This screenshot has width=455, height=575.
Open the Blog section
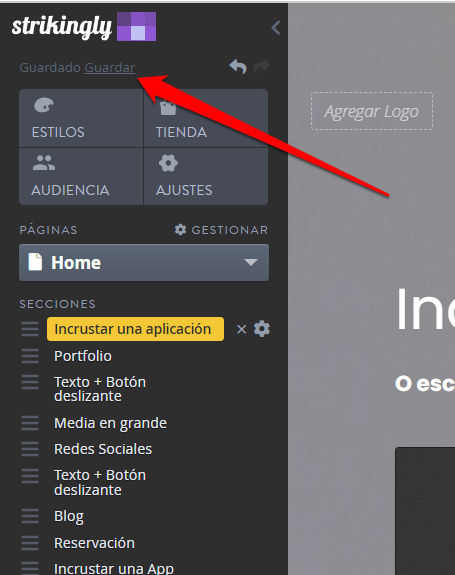click(x=69, y=516)
